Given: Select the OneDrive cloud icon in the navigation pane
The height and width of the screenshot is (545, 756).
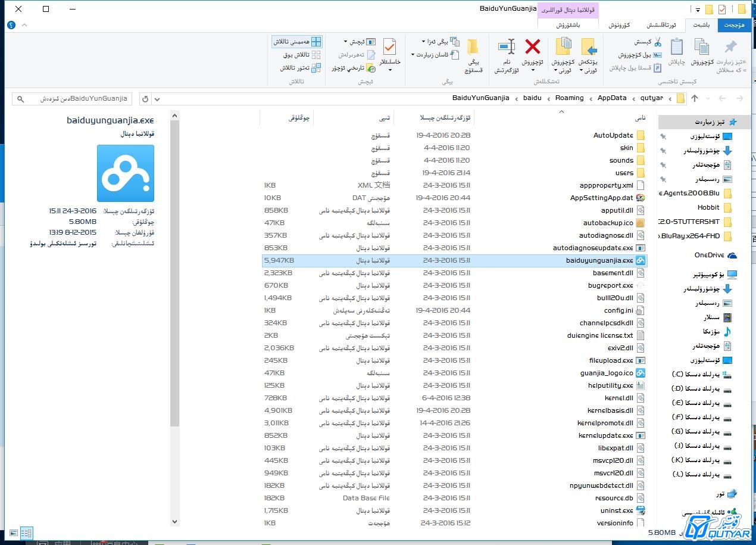Looking at the screenshot, I should (x=732, y=255).
